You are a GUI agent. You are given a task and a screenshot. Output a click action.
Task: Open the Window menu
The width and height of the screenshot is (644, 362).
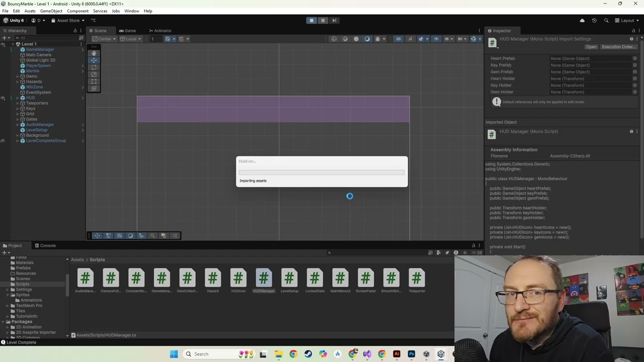pos(131,11)
